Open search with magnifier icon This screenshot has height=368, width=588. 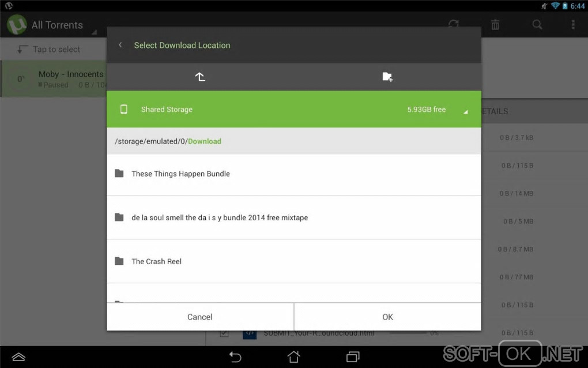pos(537,25)
